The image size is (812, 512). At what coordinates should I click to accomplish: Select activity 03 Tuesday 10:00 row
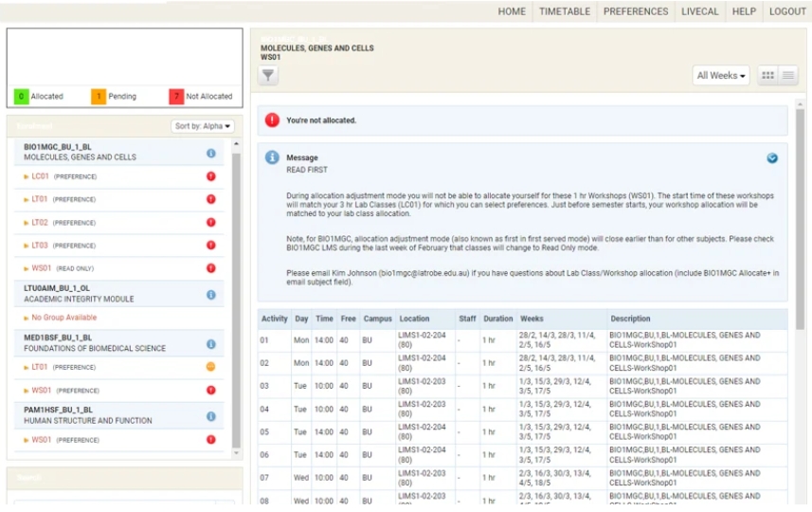522,386
